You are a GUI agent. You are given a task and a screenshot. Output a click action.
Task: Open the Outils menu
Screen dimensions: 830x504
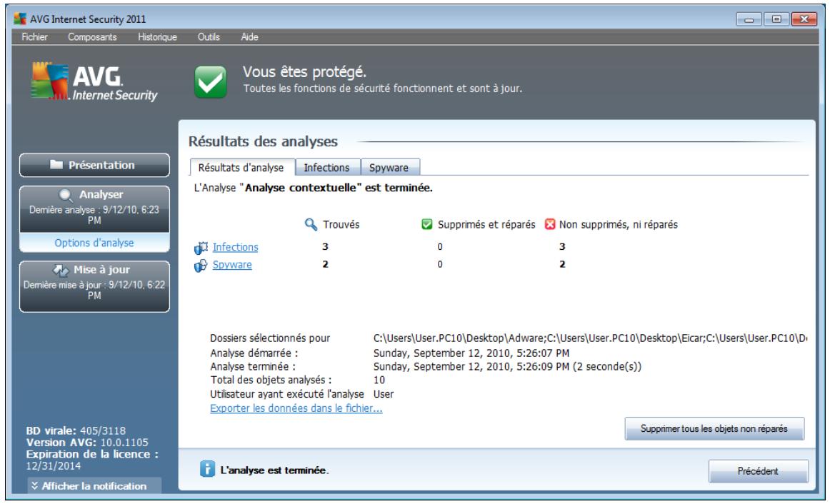coord(209,37)
